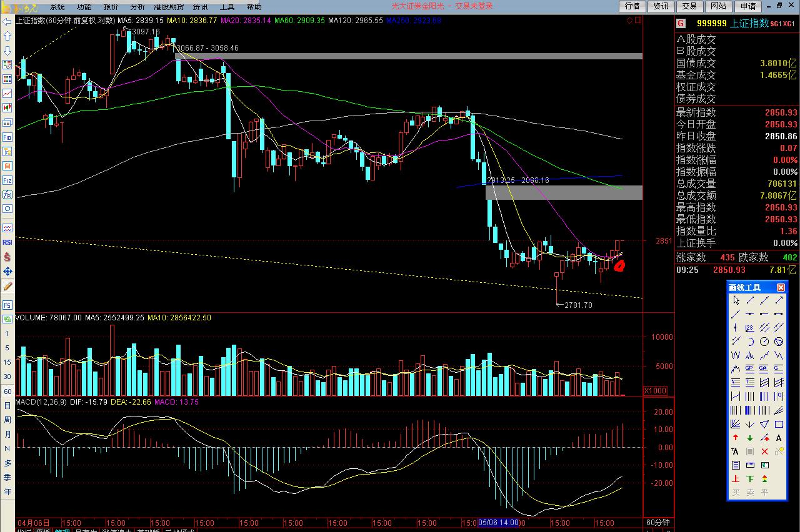The image size is (800, 532).
Task: Select the green down-arrow marker tool
Action: click(750, 438)
